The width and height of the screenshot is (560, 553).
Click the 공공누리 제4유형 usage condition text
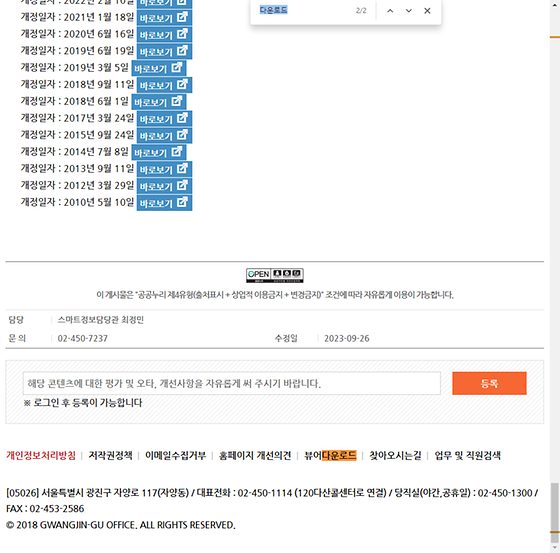tap(275, 295)
